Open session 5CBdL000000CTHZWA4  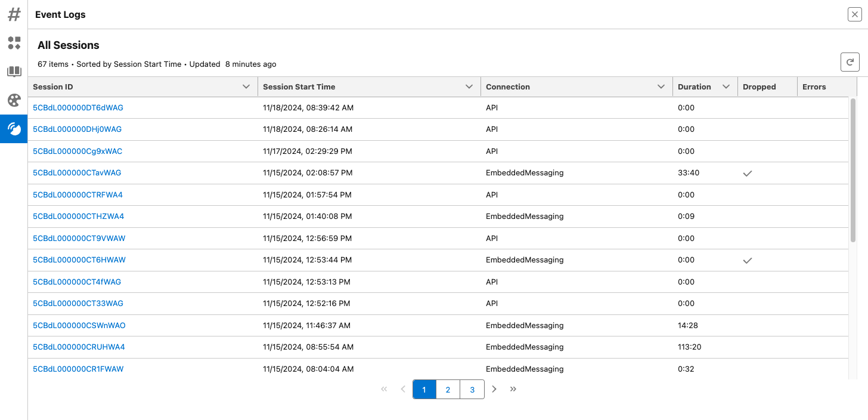pos(78,216)
